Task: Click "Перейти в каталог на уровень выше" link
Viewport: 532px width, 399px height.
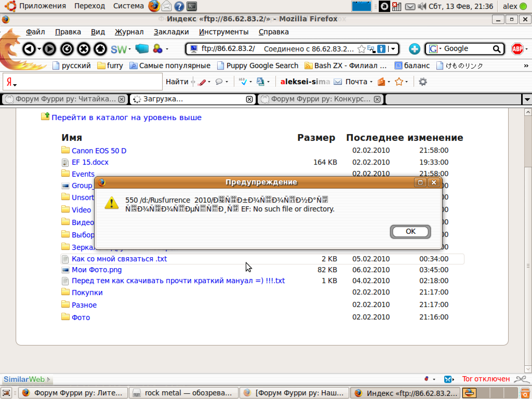Action: [126, 117]
